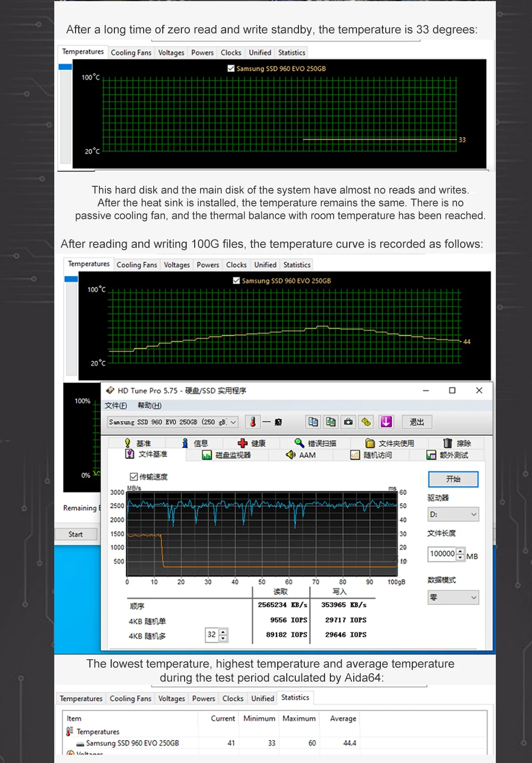This screenshot has width=532, height=763.
Task: Open the AAM speaker tab
Action: [301, 455]
